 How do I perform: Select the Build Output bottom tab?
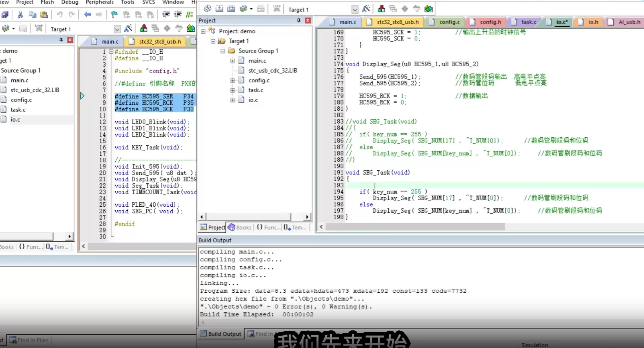221,334
